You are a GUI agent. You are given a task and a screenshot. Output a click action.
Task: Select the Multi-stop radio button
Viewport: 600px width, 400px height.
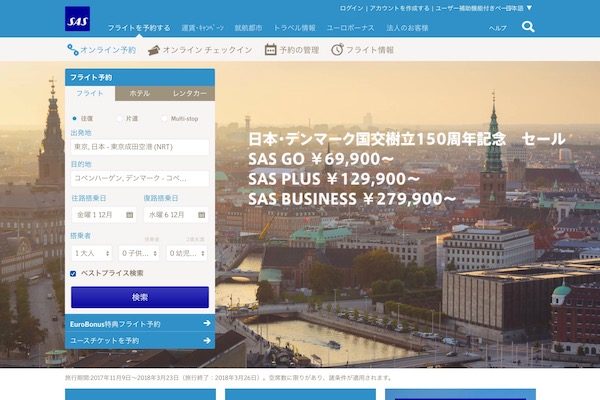[164, 119]
